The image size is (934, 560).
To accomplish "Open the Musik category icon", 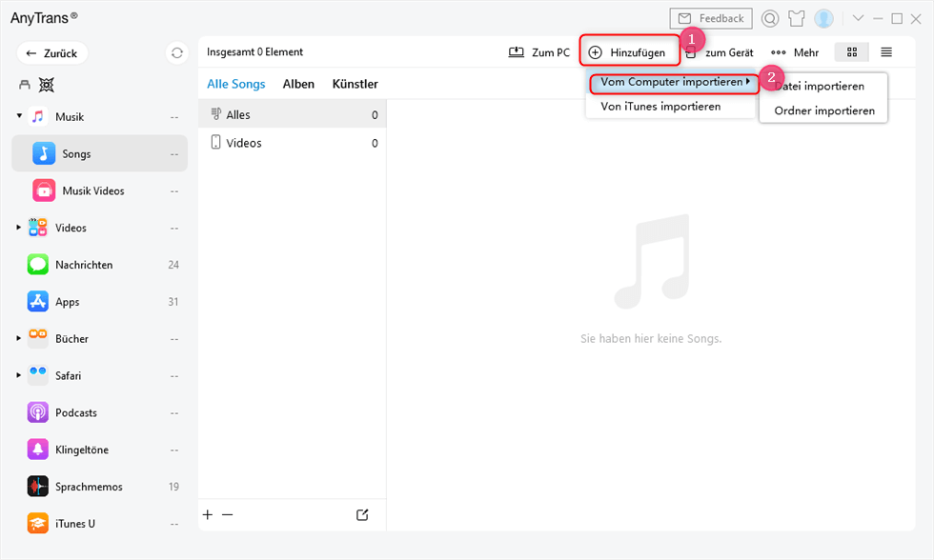I will tap(38, 116).
